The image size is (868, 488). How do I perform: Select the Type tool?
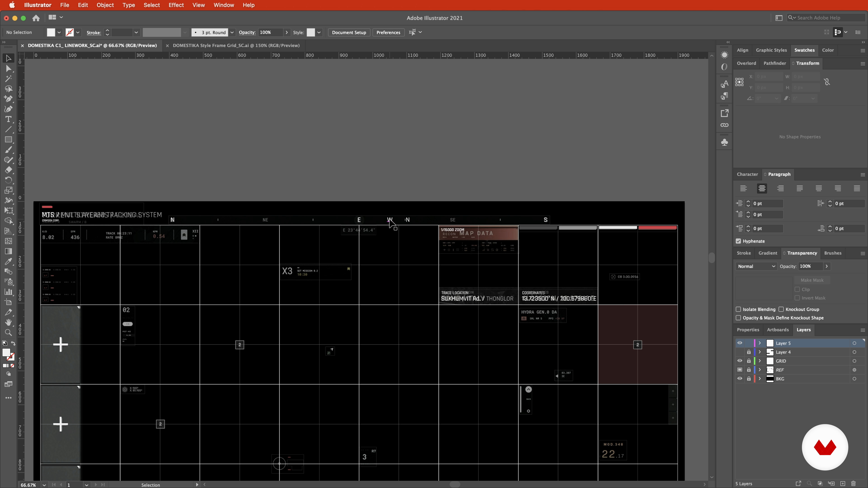tap(8, 119)
